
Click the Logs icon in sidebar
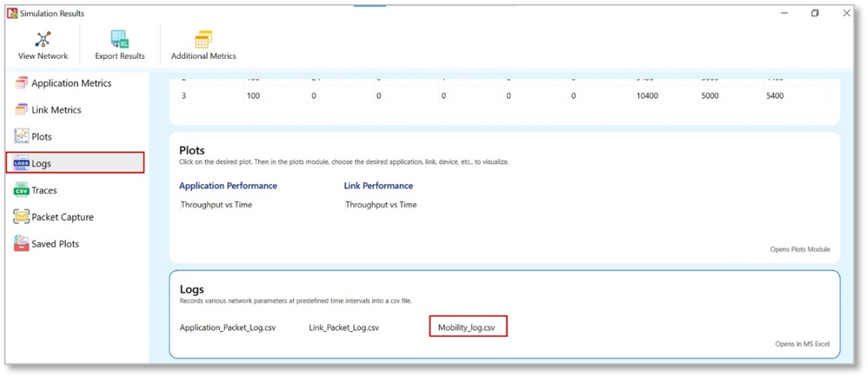coord(21,164)
